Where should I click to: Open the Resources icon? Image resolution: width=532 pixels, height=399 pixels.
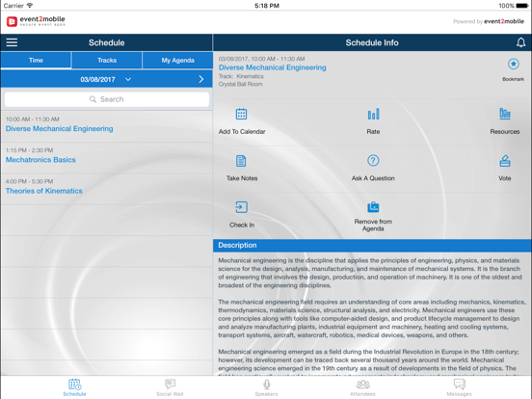tap(504, 114)
